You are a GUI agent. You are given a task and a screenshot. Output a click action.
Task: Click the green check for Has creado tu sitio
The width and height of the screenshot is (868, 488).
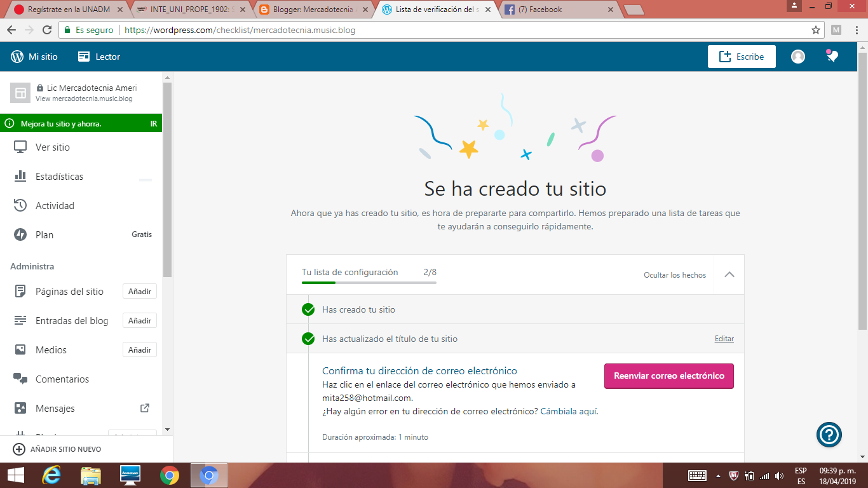(x=308, y=310)
